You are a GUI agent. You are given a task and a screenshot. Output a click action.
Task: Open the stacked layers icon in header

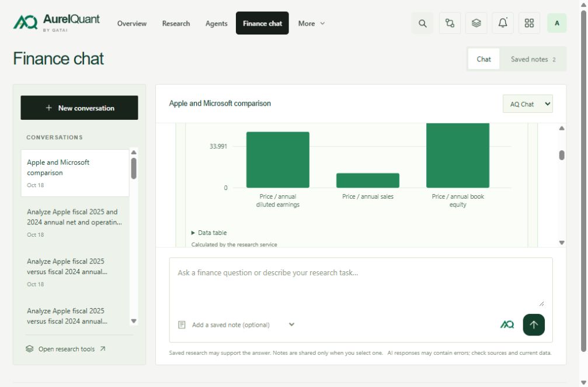tap(476, 23)
